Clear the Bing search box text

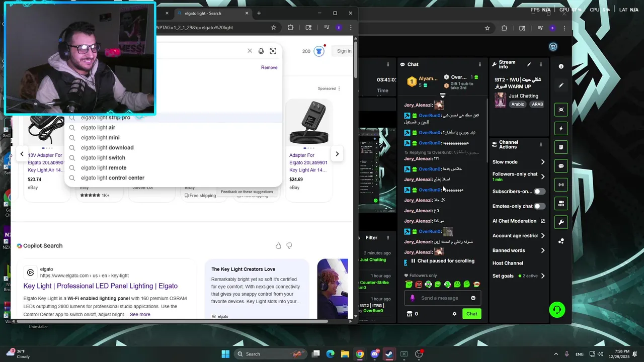point(250,51)
